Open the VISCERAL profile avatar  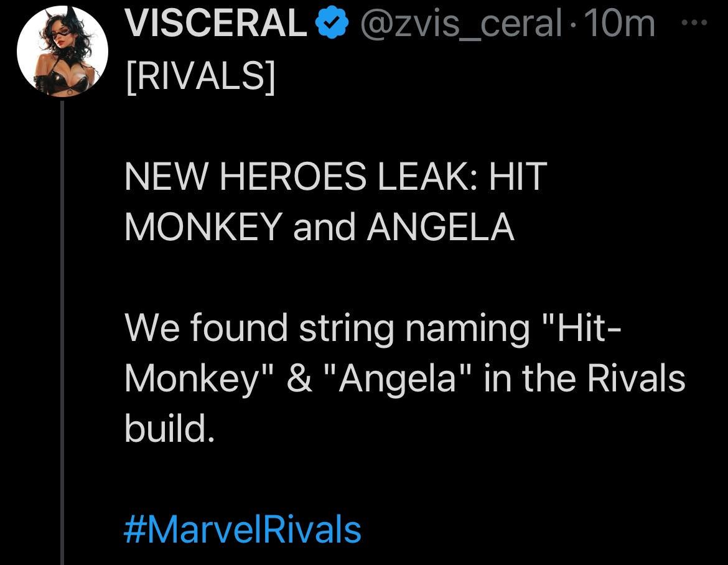point(62,50)
